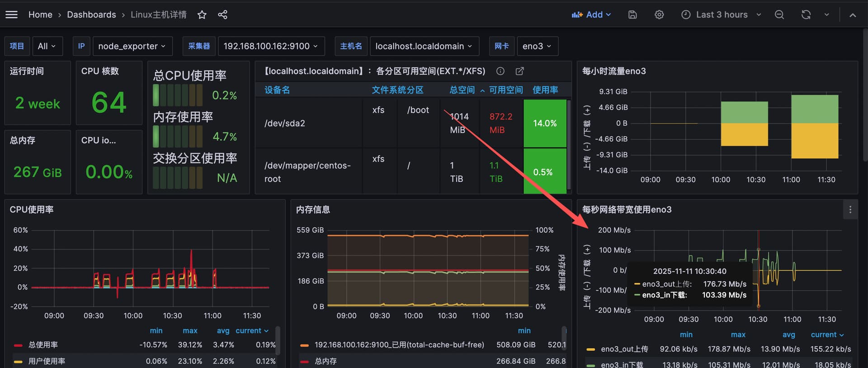Viewport: 868px width, 368px height.
Task: Sort table by 总空间 column header
Action: click(462, 90)
